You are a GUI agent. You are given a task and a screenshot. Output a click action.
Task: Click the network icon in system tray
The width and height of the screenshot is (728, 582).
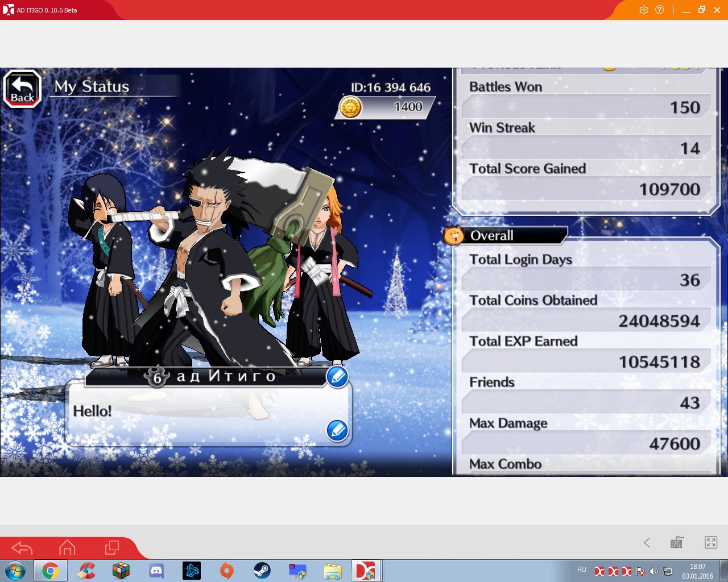pyautogui.click(x=668, y=571)
